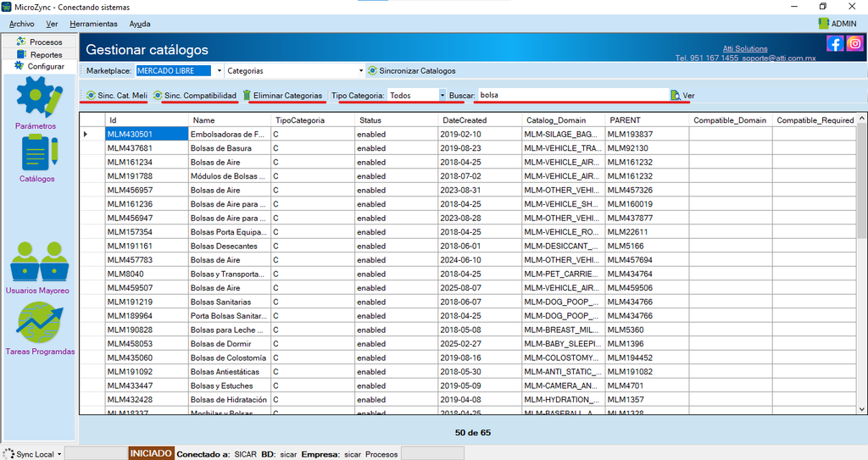Select the cell Bolsas de Hidratación
The height and width of the screenshot is (460, 868).
pos(229,400)
